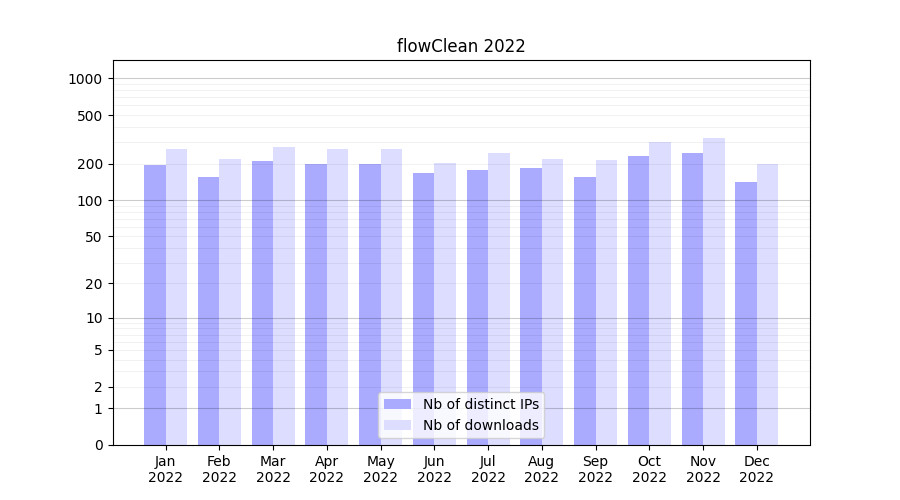This screenshot has height=500, width=900.
Task: Pick the Mar 2022 distinct IPs bar
Action: point(262,303)
